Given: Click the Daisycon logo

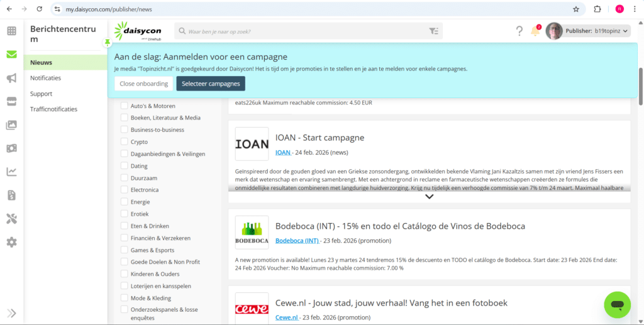Looking at the screenshot, I should tap(138, 31).
